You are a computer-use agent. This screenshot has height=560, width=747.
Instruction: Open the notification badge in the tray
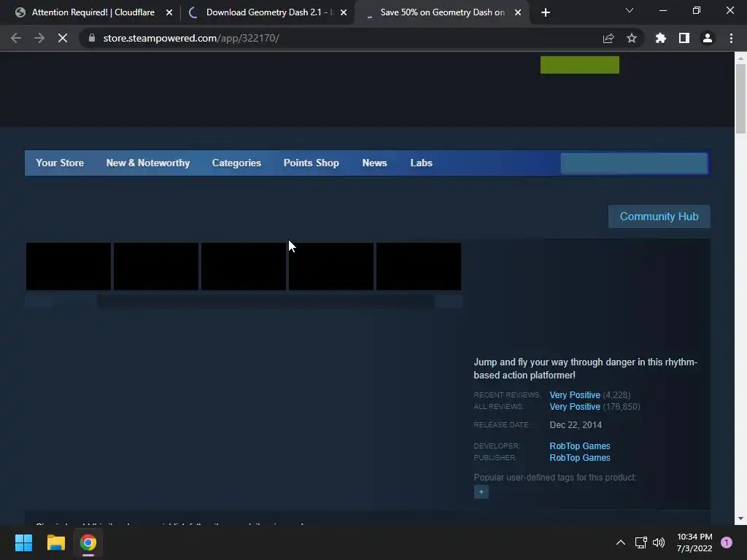(x=727, y=542)
